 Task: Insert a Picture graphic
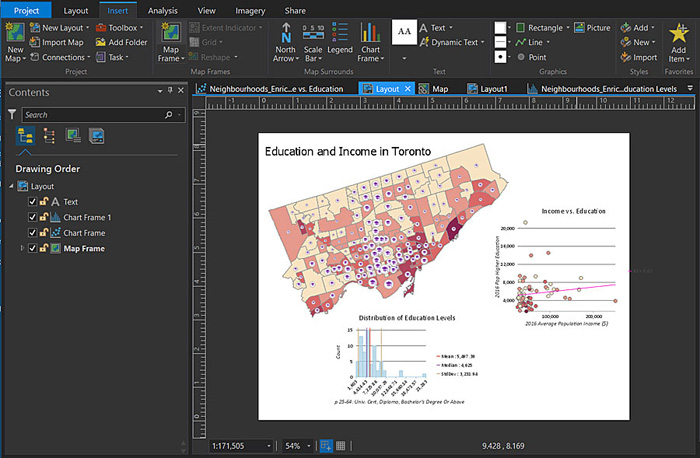(592, 28)
